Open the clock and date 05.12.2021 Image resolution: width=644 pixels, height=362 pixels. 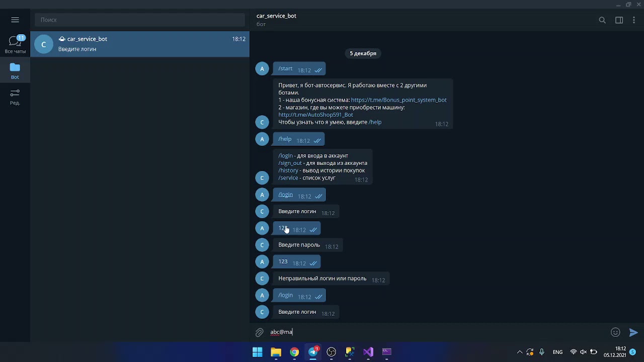pos(615,352)
